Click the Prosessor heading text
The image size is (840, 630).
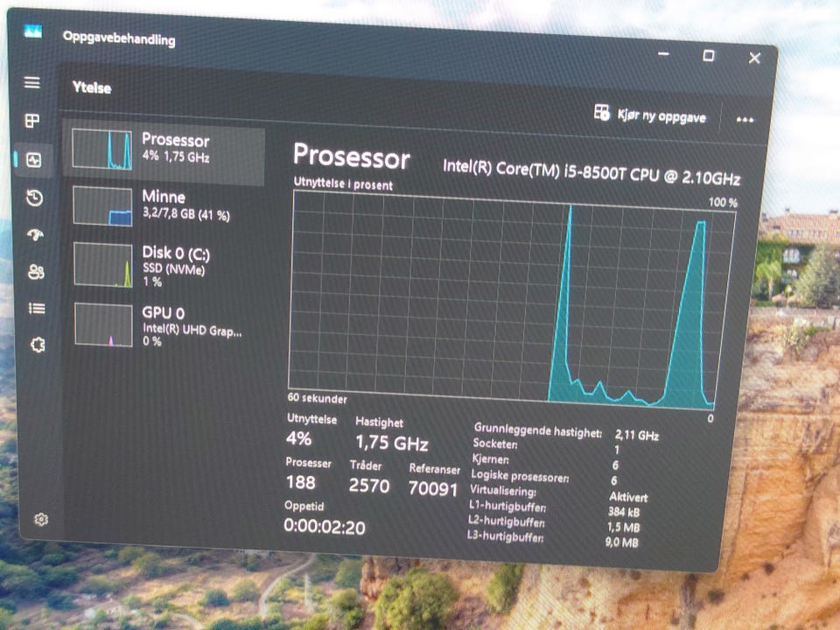pos(352,157)
